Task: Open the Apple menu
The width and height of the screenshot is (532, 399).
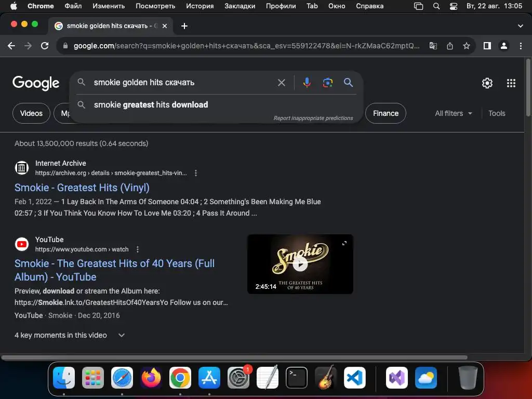Action: [14, 6]
